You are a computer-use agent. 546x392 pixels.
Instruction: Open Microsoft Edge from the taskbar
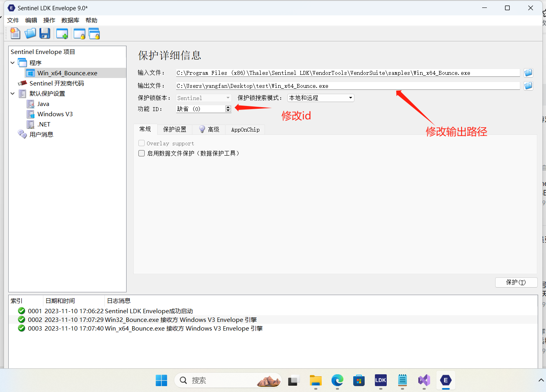337,381
